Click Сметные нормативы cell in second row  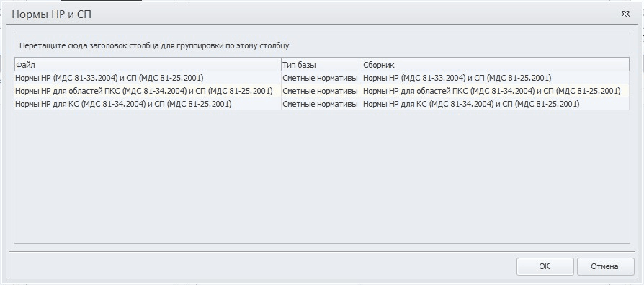tap(321, 91)
